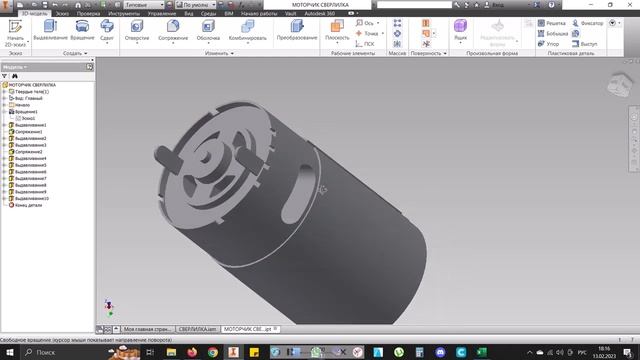The width and height of the screenshot is (640, 360).
Task: Open the Отверстие hole tool
Action: [x=137, y=31]
